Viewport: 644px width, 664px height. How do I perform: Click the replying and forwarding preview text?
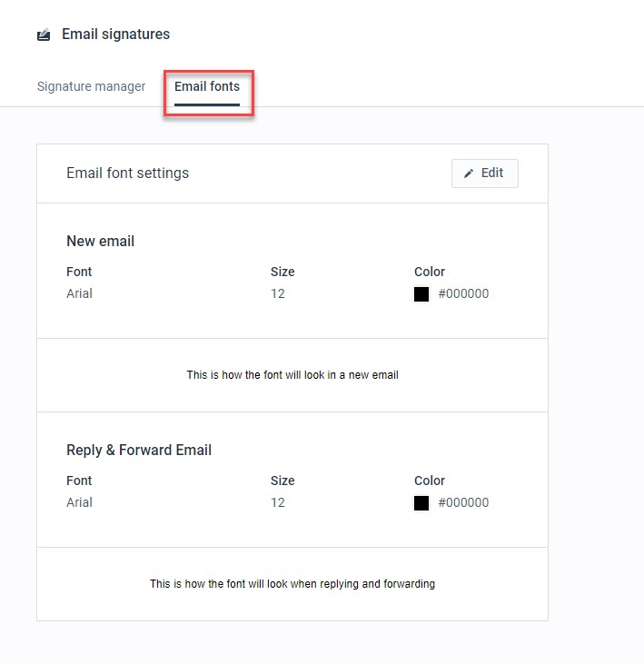pos(292,583)
